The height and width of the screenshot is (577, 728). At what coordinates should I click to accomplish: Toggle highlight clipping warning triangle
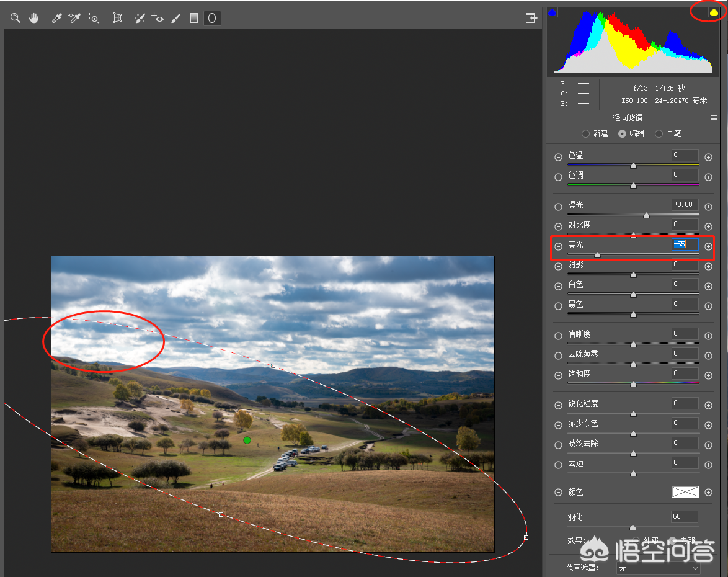coord(714,12)
